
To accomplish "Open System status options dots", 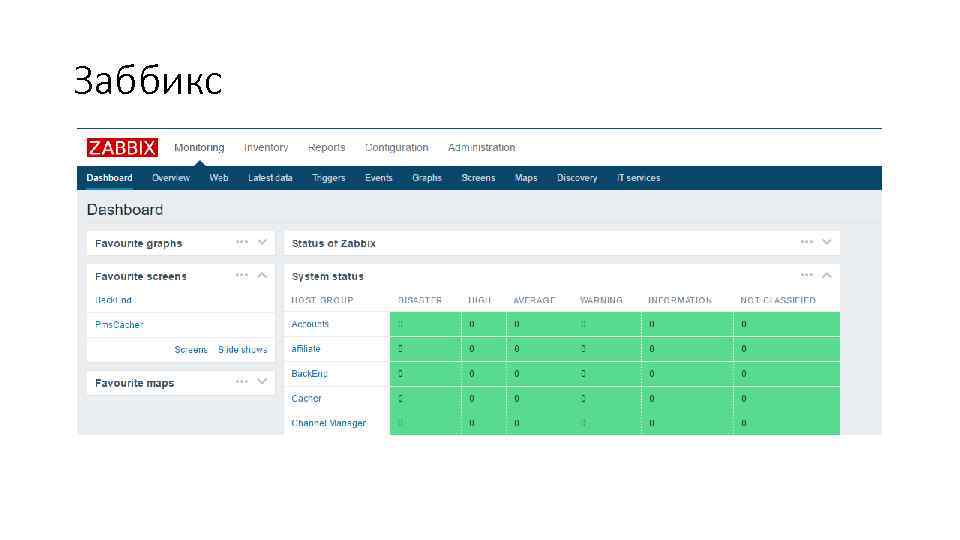I will tap(807, 276).
